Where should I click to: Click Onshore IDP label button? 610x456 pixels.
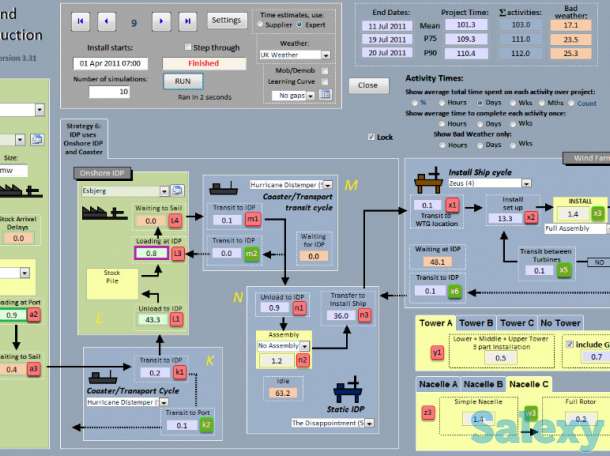pyautogui.click(x=102, y=173)
